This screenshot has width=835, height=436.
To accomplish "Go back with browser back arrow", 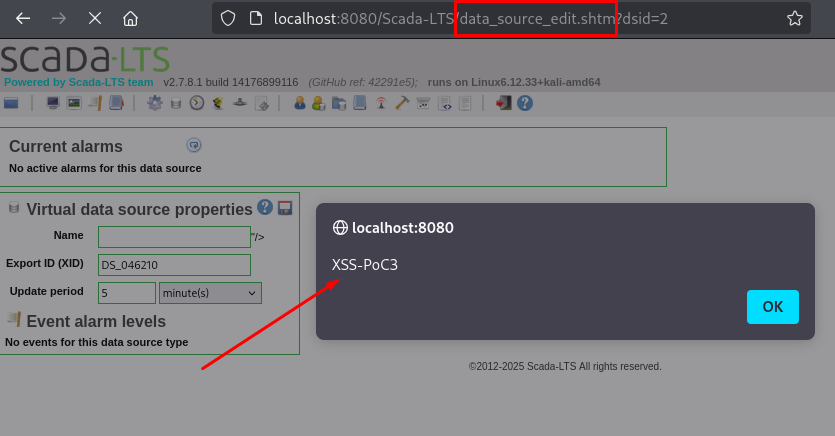I will click(23, 19).
